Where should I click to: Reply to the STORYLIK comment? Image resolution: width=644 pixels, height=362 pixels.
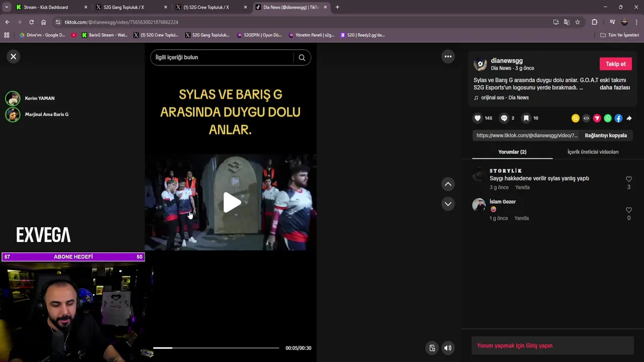tap(522, 187)
